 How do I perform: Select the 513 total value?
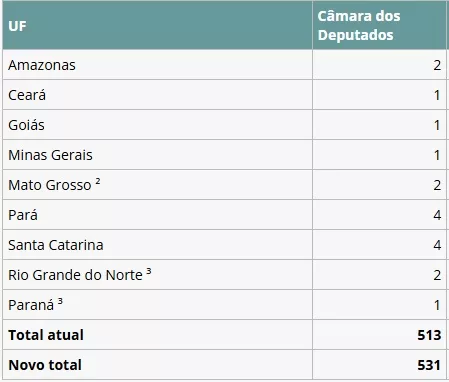tap(429, 335)
